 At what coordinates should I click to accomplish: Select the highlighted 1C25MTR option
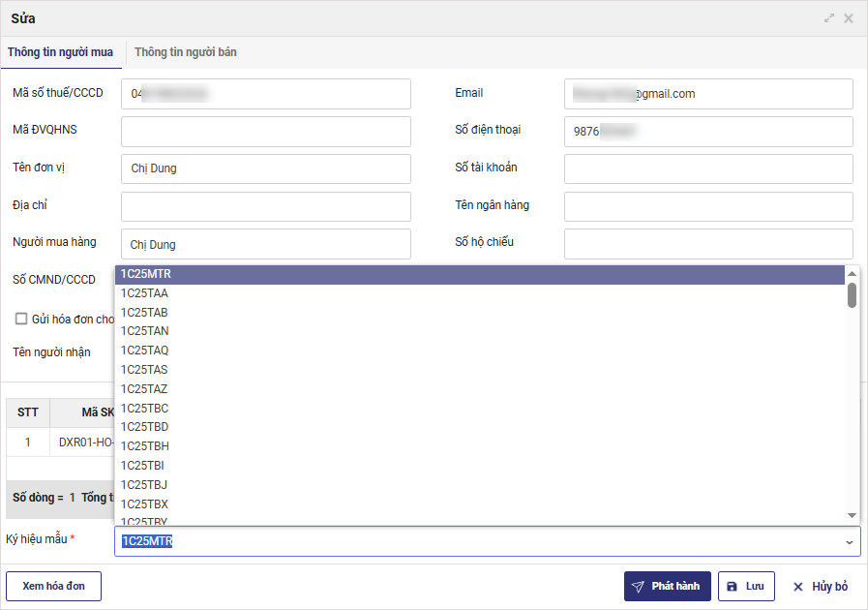(x=146, y=274)
